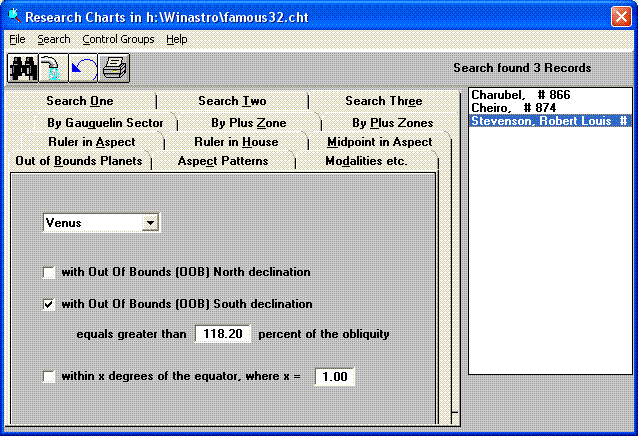This screenshot has height=436, width=638.
Task: Open the File menu
Action: click(17, 39)
